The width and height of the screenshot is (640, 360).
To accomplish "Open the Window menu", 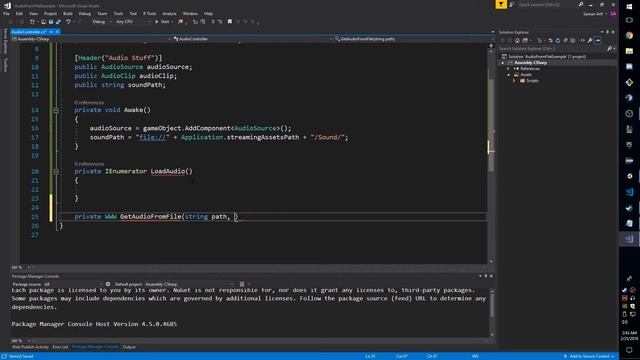I will coord(190,13).
